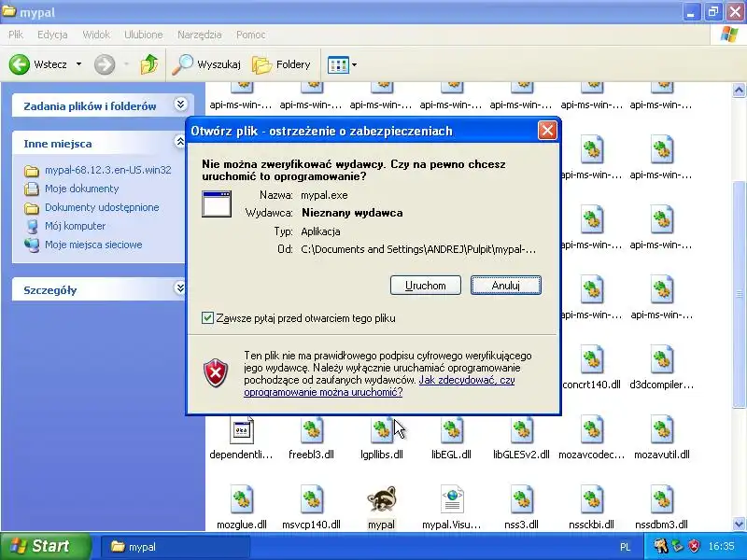Screen dimensions: 747x560
Task: Collapse the Inne miejsca panel
Action: click(180, 142)
